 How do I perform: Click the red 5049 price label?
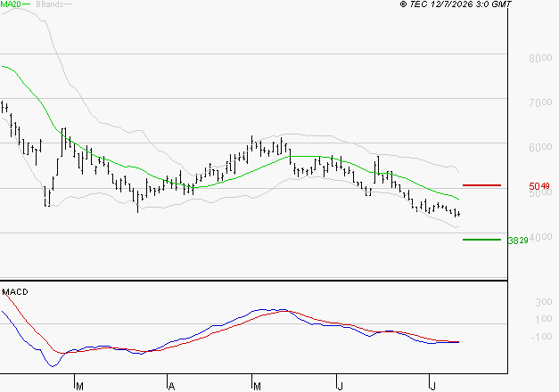click(539, 186)
